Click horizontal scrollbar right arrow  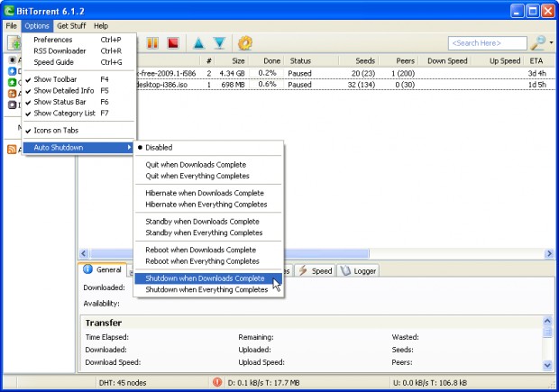point(549,253)
